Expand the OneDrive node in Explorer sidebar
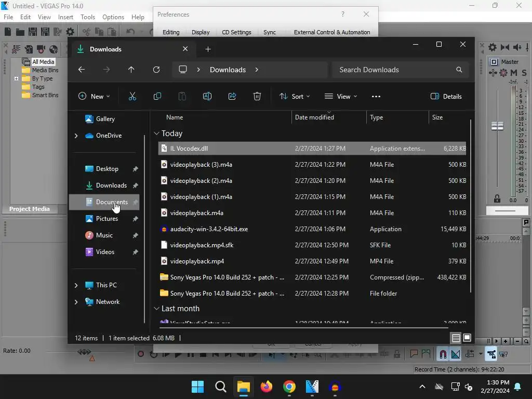The image size is (532, 399). pyautogui.click(x=76, y=136)
